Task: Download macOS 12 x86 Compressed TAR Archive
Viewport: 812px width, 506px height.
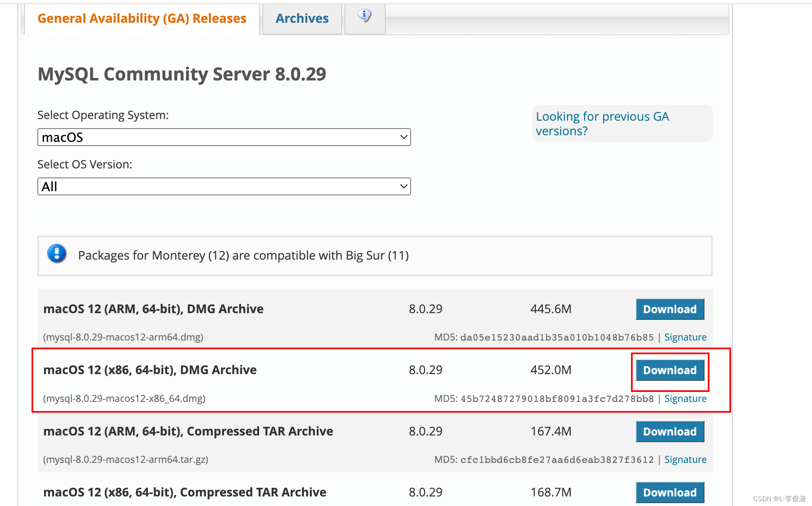Action: coord(670,492)
